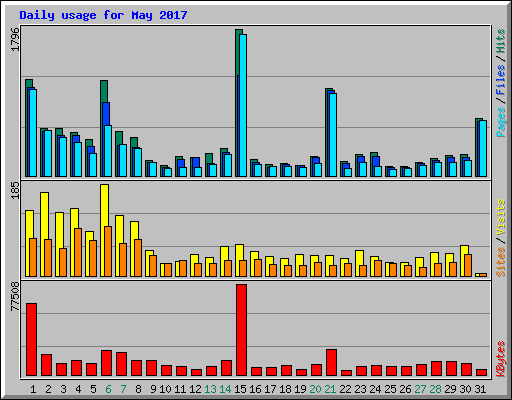Select day 1 on the x-axis

point(33,389)
